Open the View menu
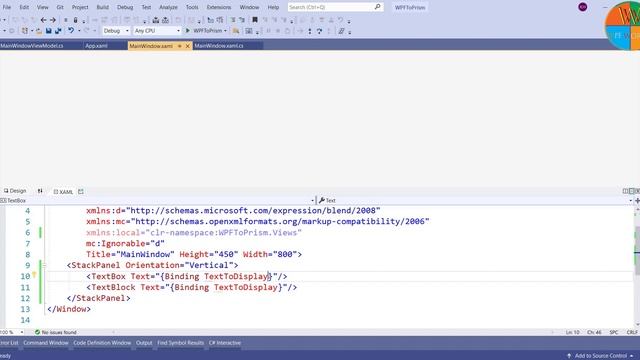 coord(42,7)
